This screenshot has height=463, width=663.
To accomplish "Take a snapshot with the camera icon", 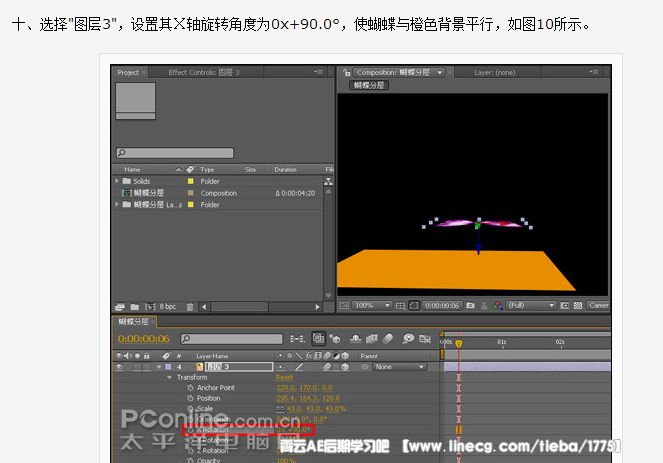I will point(470,305).
